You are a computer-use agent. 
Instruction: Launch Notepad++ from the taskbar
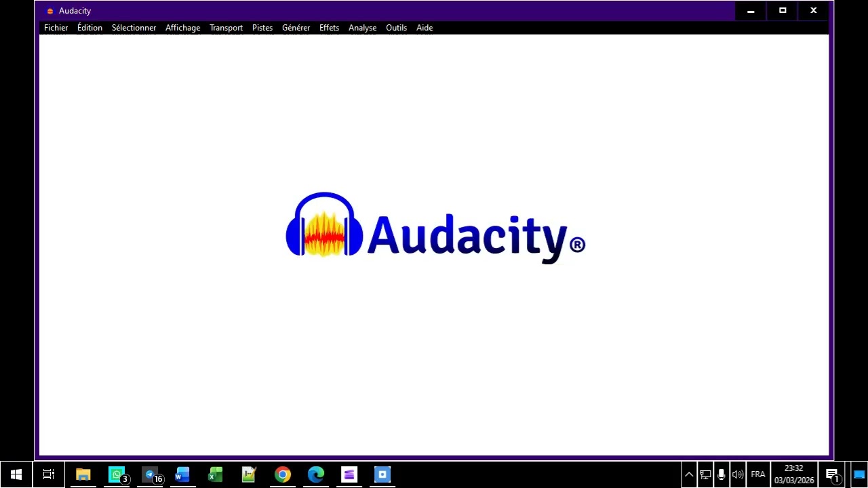(x=249, y=474)
